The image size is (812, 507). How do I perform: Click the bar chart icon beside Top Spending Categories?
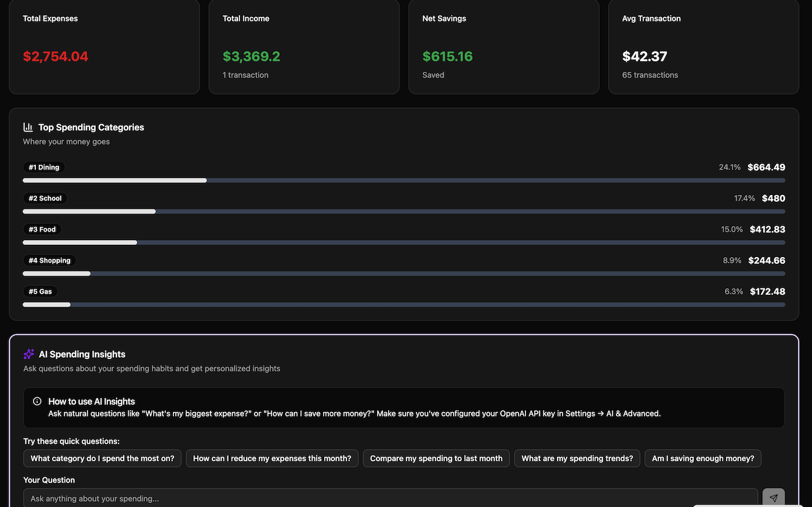tap(28, 126)
